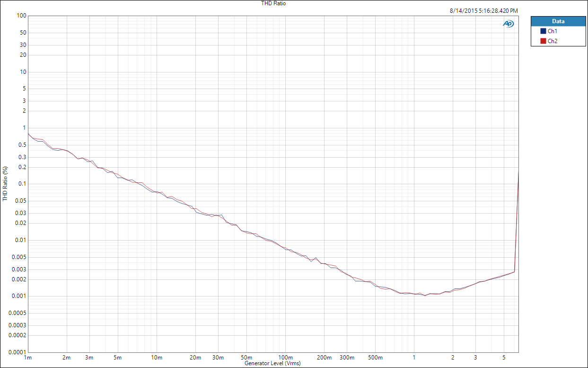Image resolution: width=588 pixels, height=368 pixels.
Task: Select the Ch1 blue color swatch
Action: click(x=543, y=31)
